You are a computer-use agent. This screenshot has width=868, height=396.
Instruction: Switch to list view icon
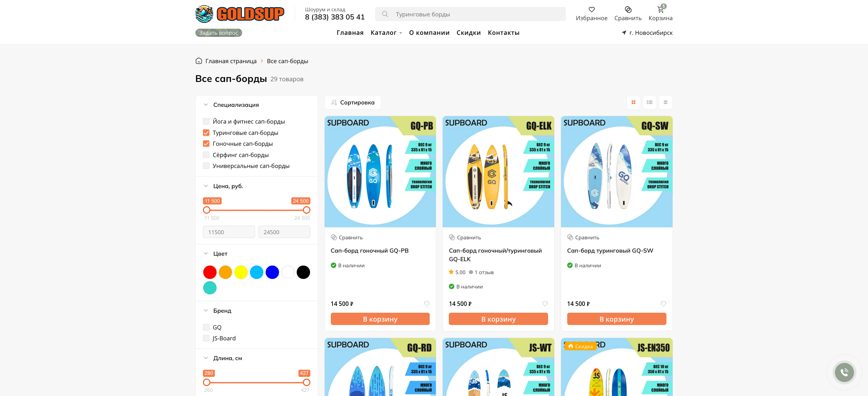pyautogui.click(x=649, y=102)
